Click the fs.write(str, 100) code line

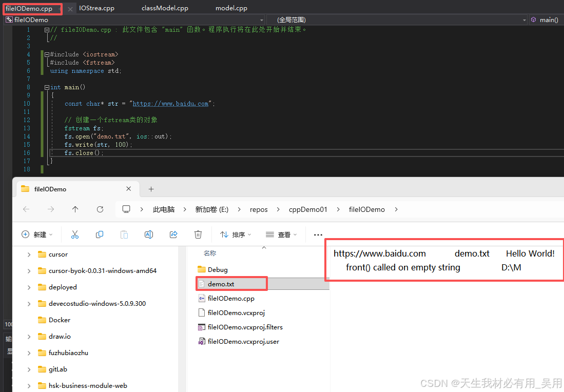98,145
